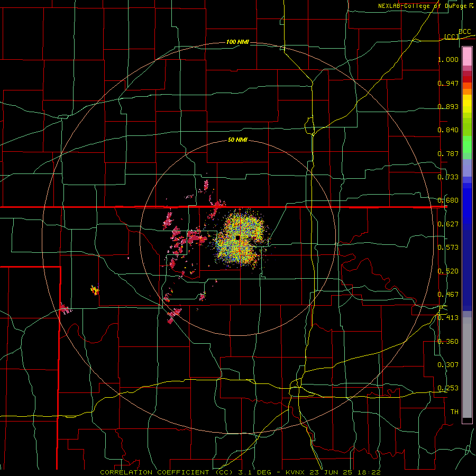
Task: Click the 0.733 color scale value
Action: (x=448, y=177)
